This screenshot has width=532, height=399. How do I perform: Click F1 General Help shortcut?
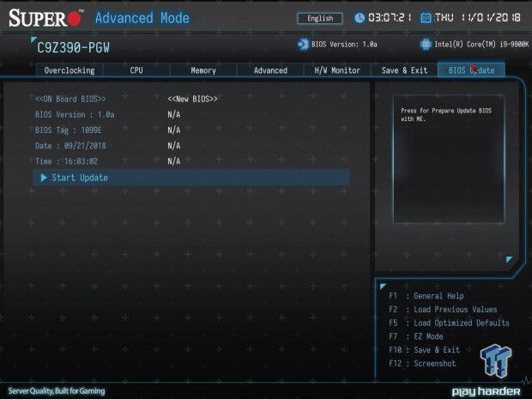pos(426,296)
